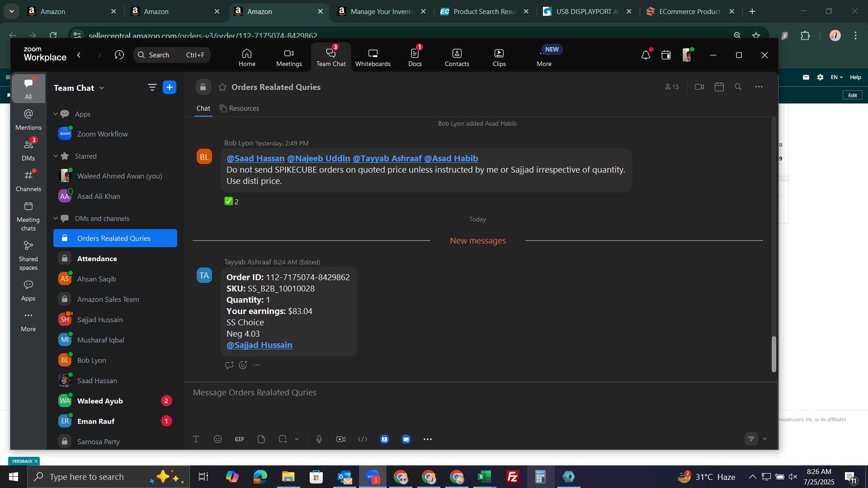The width and height of the screenshot is (868, 488).
Task: Open More menu with NEW badge
Action: pyautogui.click(x=544, y=58)
